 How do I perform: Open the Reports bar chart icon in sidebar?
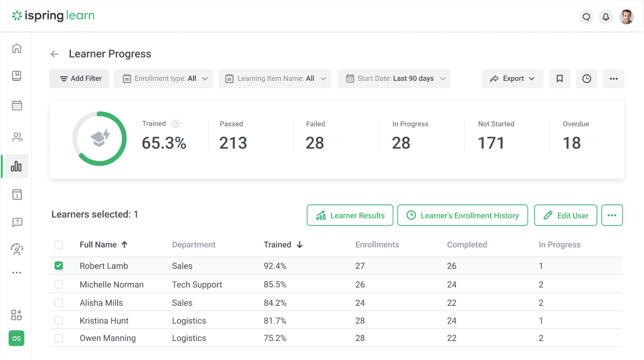point(16,166)
